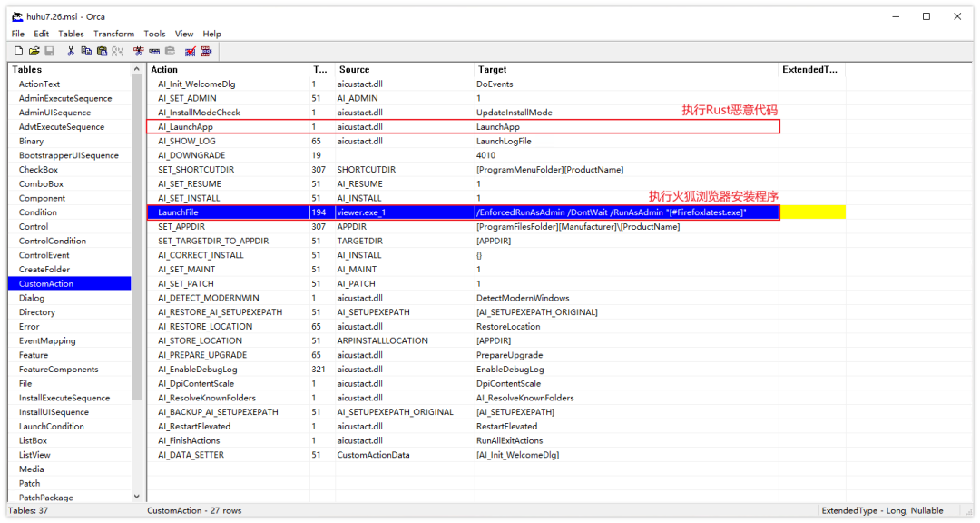Image resolution: width=980 pixels, height=523 pixels.
Task: Select the Directory table
Action: [x=36, y=312]
